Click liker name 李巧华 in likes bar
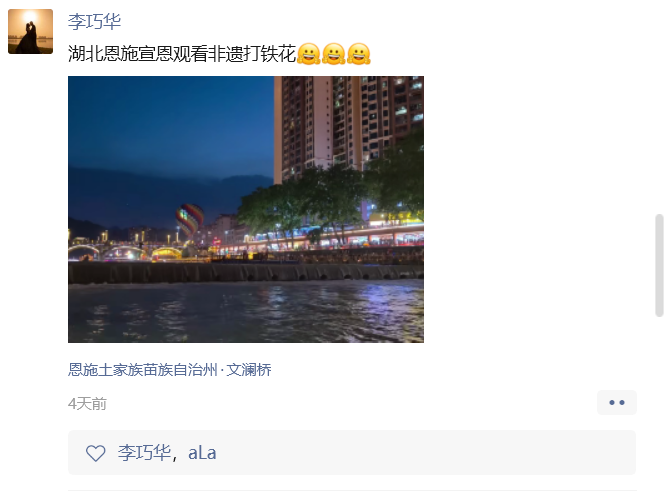The height and width of the screenshot is (492, 664). 144,453
